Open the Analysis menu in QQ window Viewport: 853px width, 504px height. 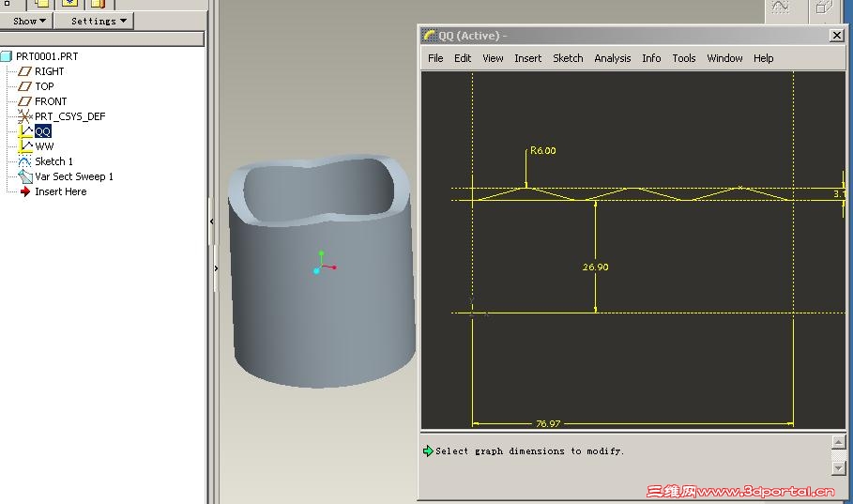point(613,58)
